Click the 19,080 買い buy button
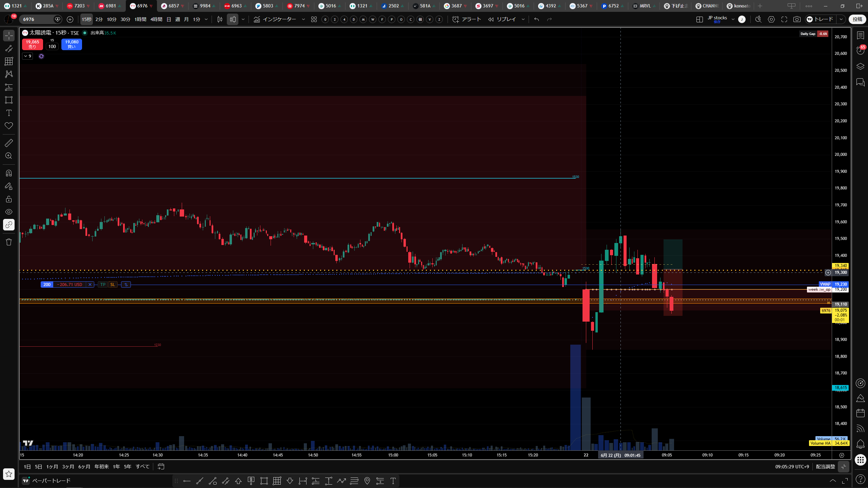This screenshot has width=868, height=488. pyautogui.click(x=72, y=44)
